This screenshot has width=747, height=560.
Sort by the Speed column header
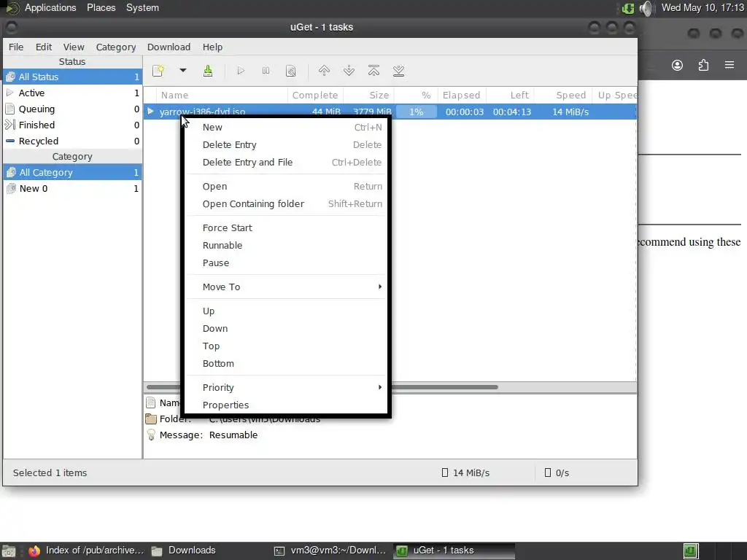point(563,96)
